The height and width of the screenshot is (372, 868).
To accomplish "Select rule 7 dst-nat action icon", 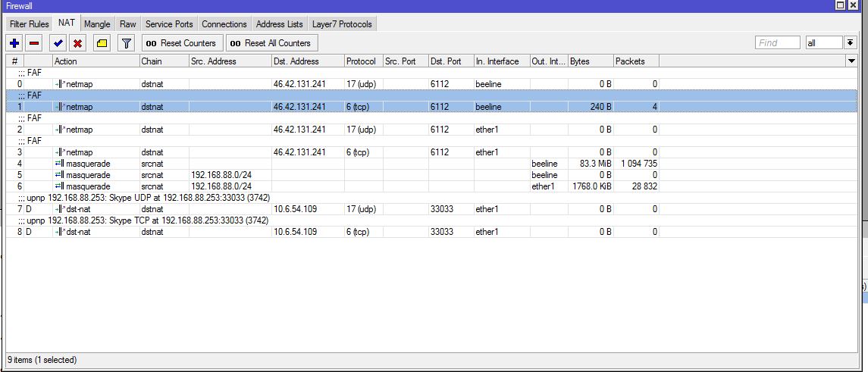I will point(60,209).
